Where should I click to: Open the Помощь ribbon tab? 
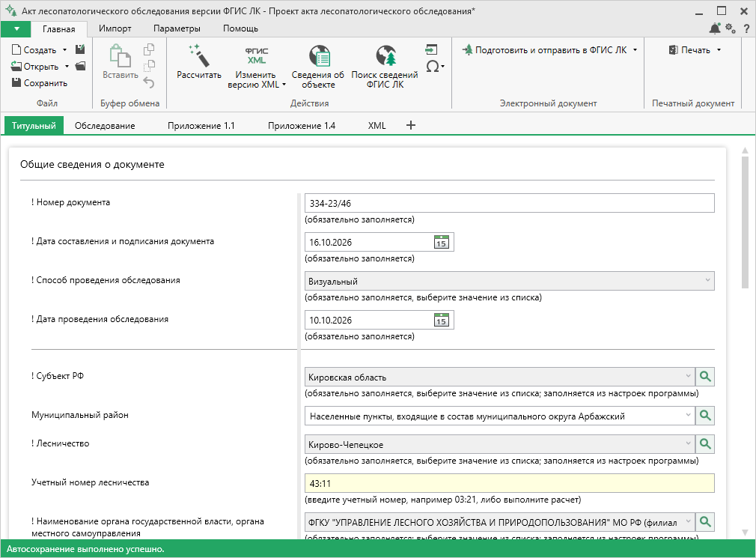coord(240,28)
